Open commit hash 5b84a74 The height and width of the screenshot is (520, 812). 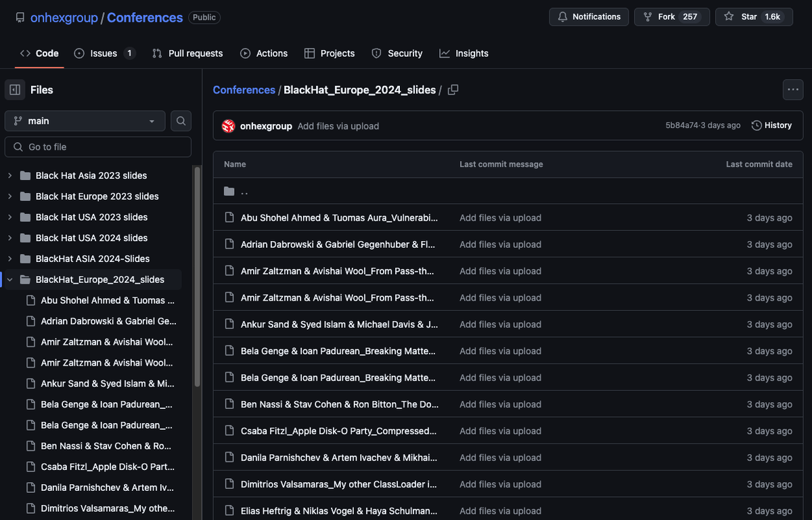point(681,125)
